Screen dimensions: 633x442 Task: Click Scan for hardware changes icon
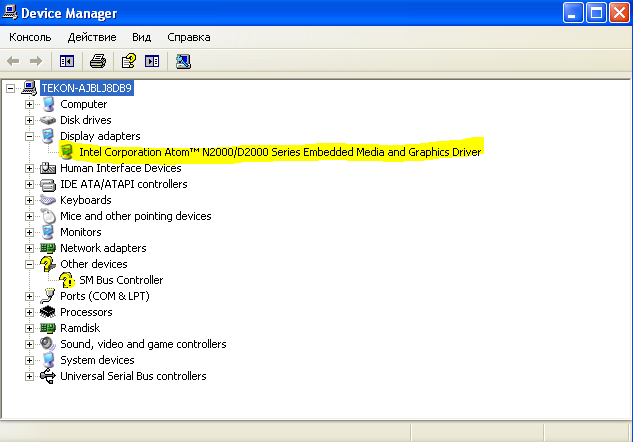pos(183,61)
